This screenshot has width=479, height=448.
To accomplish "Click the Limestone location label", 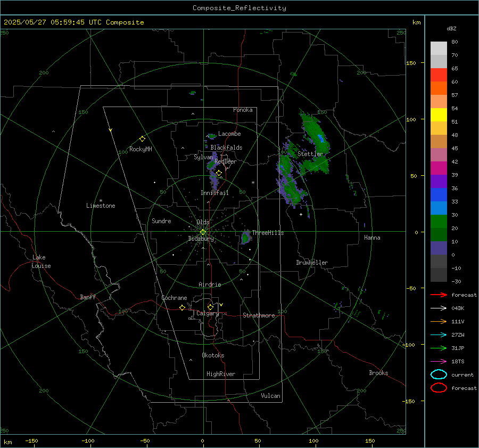I will tap(101, 206).
